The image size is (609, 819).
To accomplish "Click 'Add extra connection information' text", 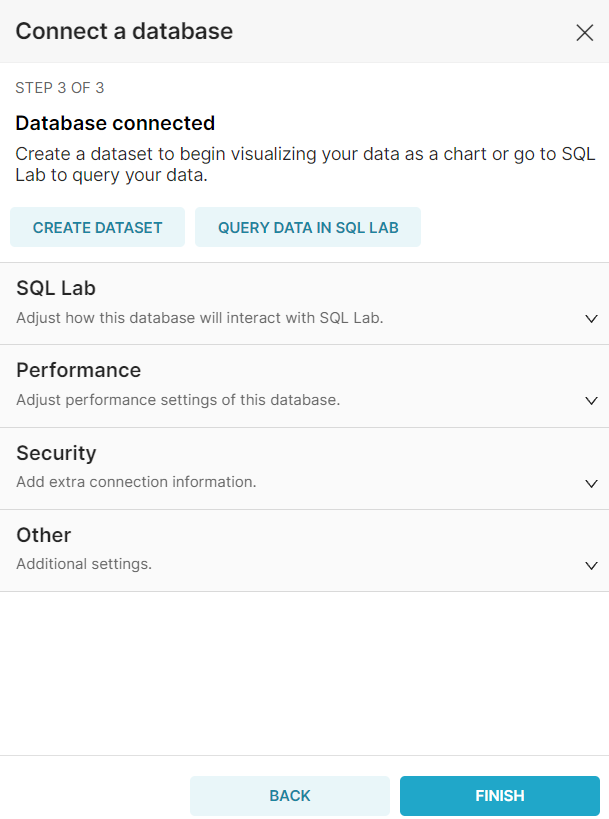I will (136, 482).
